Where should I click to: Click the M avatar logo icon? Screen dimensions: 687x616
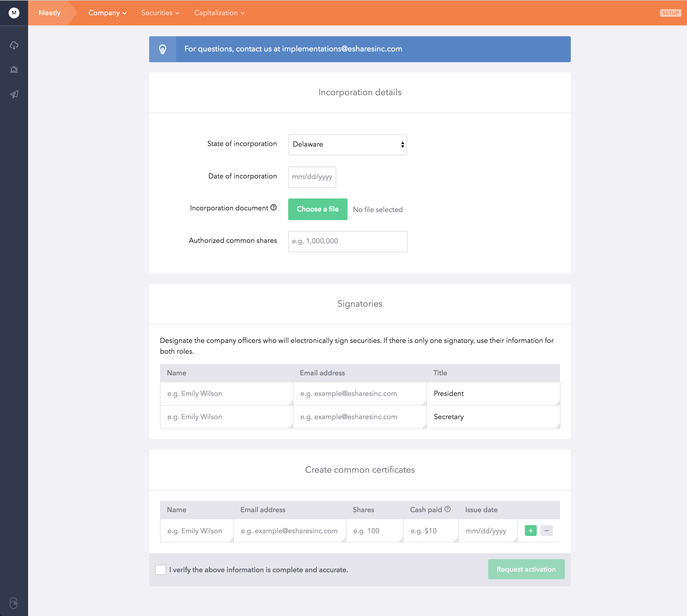pos(14,13)
